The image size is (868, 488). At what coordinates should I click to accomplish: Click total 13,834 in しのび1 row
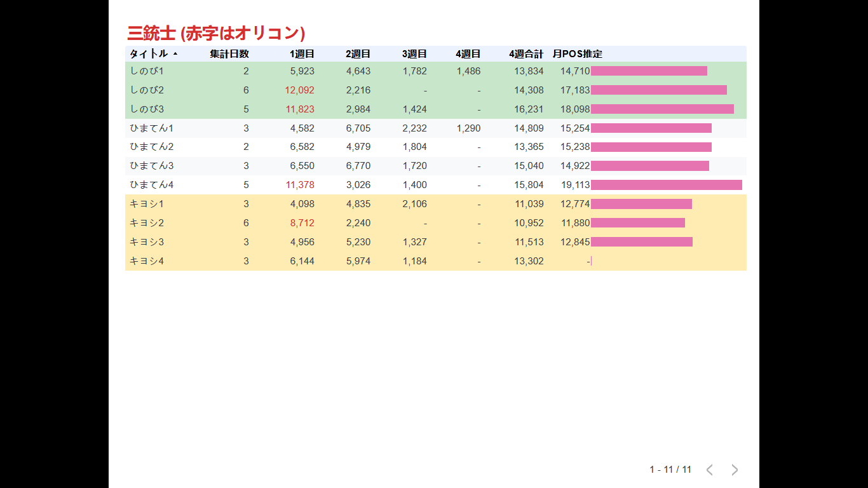click(529, 71)
